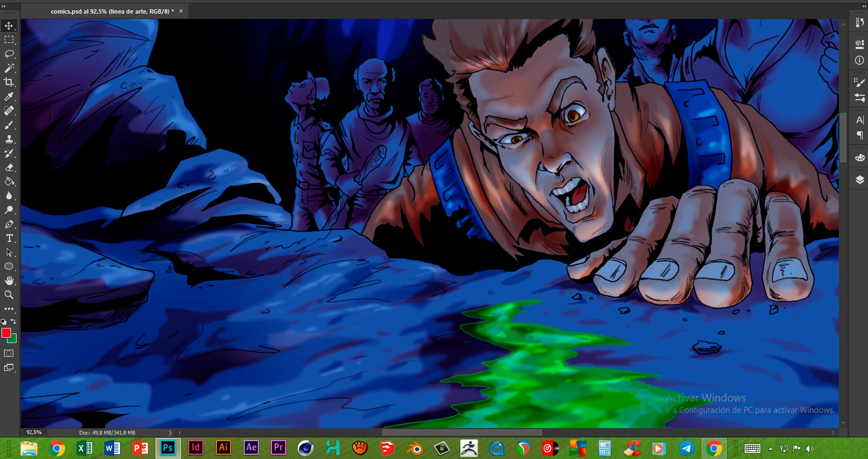This screenshot has width=868, height=459.
Task: Open the 3D panel
Action: 859,44
